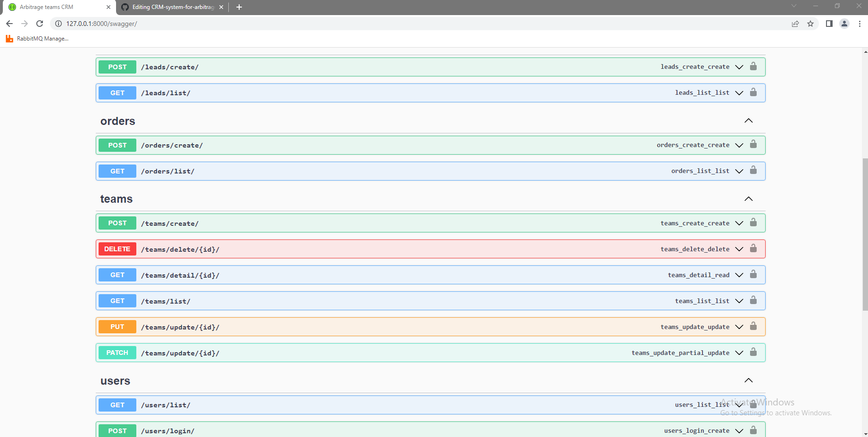Click inside the browser address bar
Screen dimensions: 868x437
(189, 23)
